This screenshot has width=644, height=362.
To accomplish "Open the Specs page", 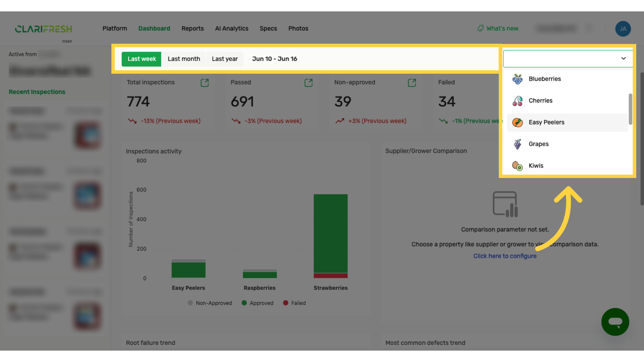I will click(268, 28).
